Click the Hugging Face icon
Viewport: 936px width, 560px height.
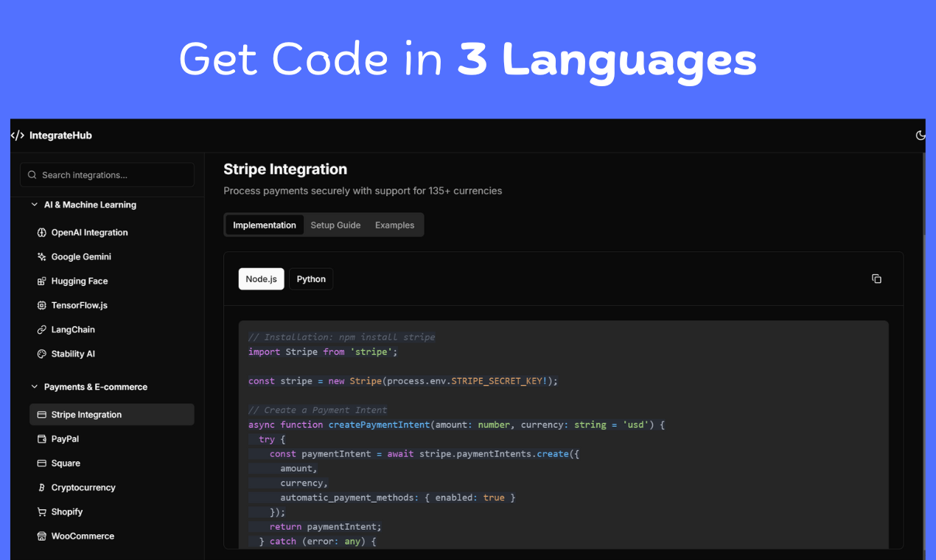coord(42,281)
